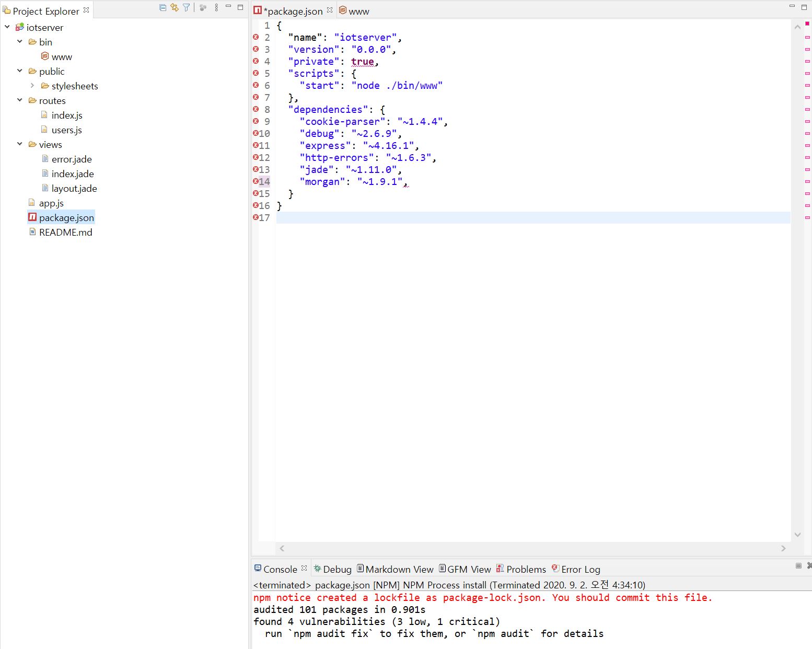The image size is (812, 649).
Task: Click error marker on editor line 2
Action: 256,37
